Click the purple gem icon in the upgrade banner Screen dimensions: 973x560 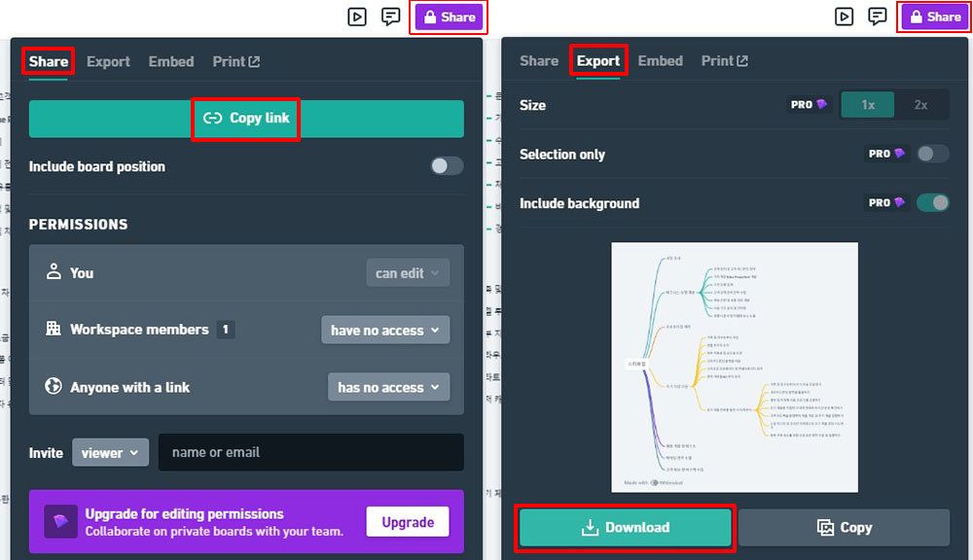(60, 522)
